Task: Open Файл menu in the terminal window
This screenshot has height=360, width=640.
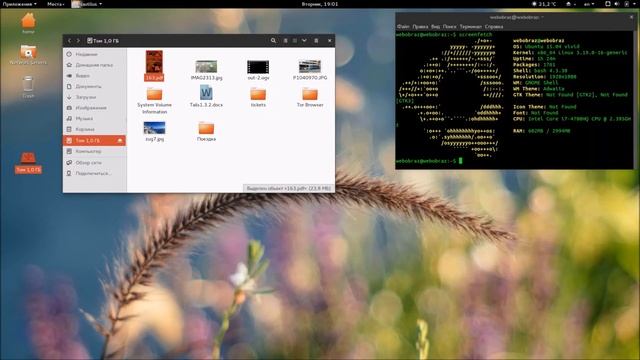Action: [x=403, y=27]
